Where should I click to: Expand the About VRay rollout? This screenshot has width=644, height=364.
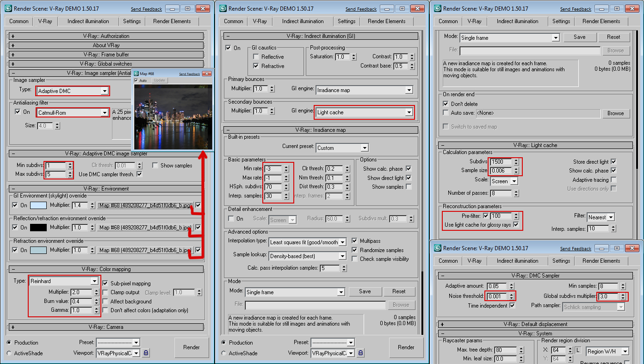106,45
